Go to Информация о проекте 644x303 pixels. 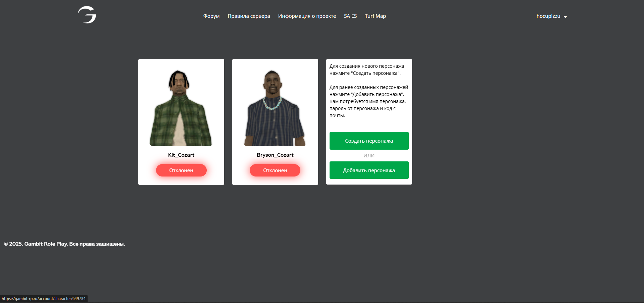tap(307, 16)
